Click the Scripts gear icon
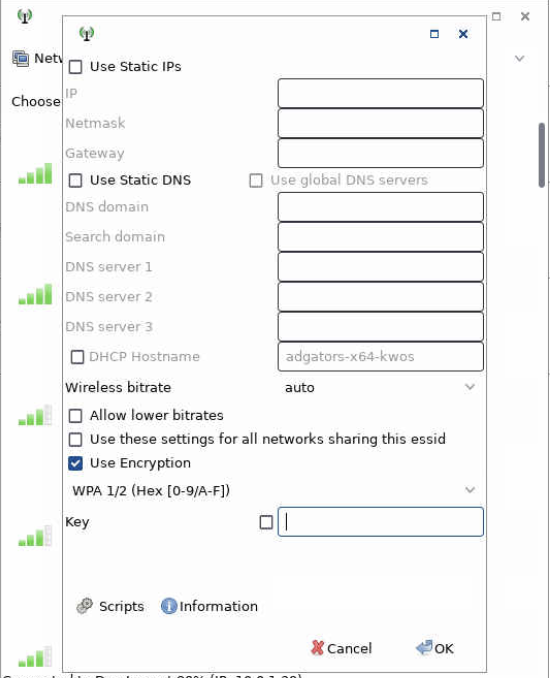Image resolution: width=550 pixels, height=678 pixels. coord(84,606)
